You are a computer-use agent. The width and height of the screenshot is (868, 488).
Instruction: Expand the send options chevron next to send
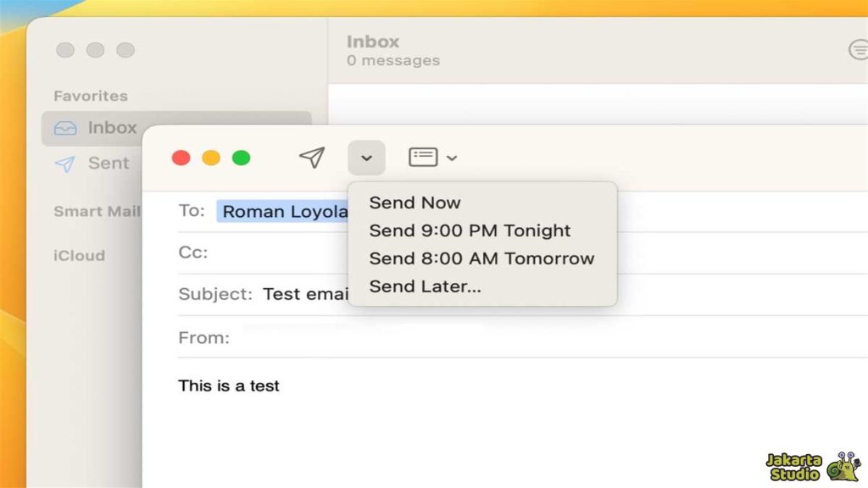click(366, 157)
